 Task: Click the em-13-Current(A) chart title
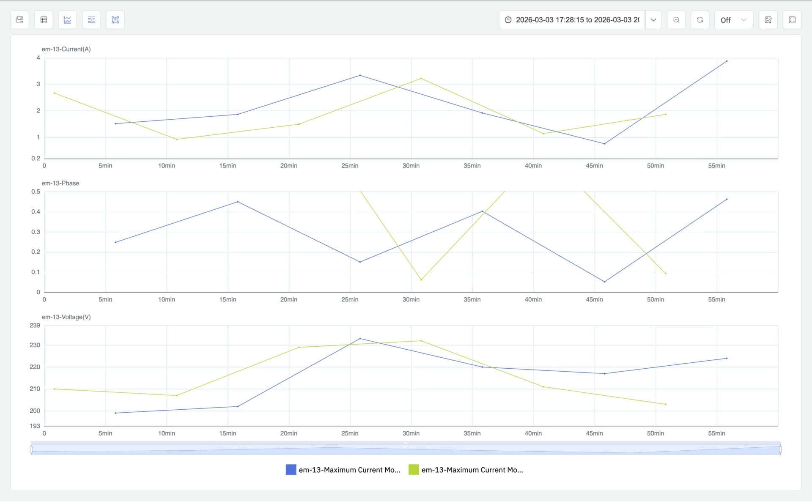[x=66, y=49]
